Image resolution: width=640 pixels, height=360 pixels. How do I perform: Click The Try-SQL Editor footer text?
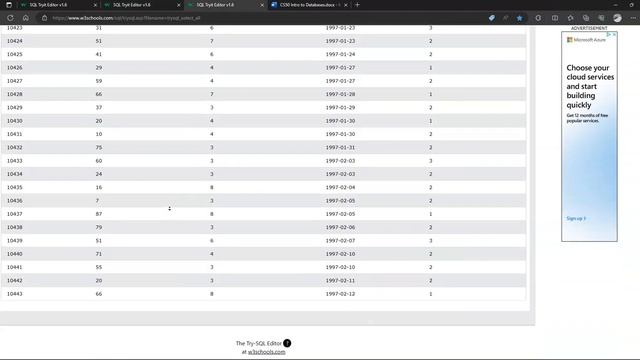pos(259,343)
